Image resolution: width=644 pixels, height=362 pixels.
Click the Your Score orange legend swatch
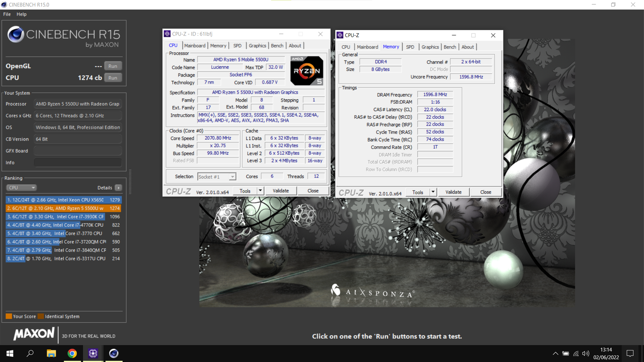tap(9, 316)
